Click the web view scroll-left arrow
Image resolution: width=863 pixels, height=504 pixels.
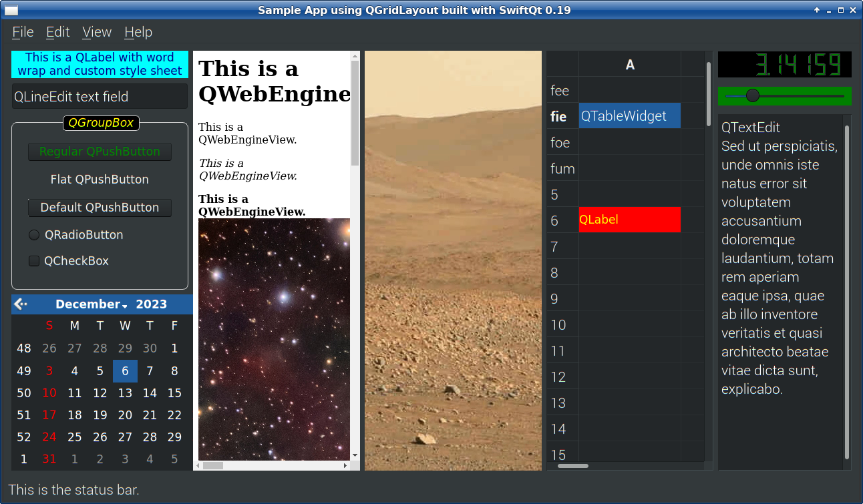(199, 465)
